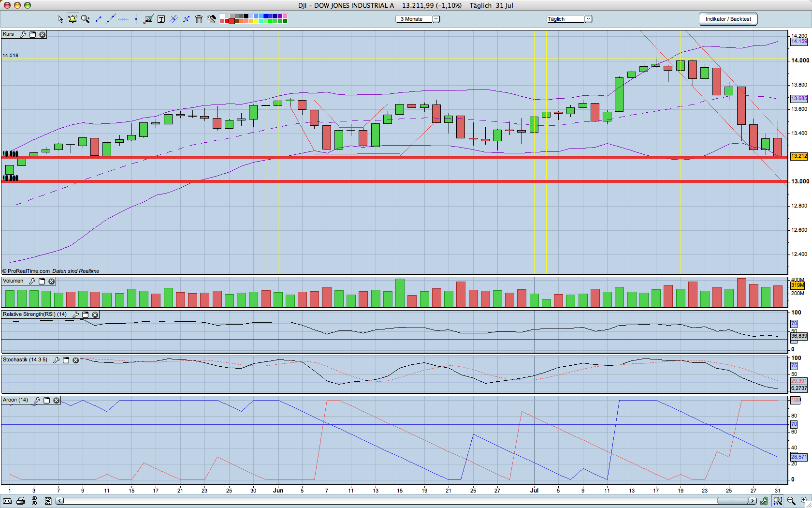Open the 'Täglich' timeframe dropdown
812x508 pixels.
(569, 19)
